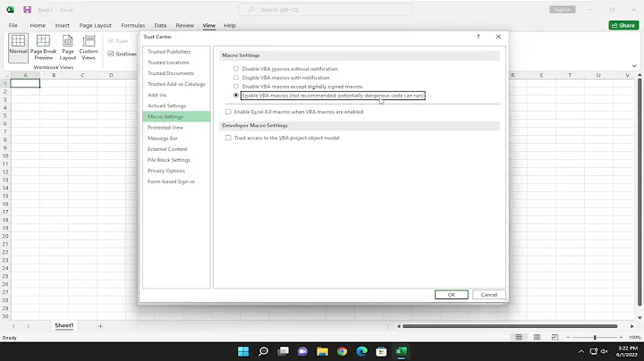644x361 pixels.
Task: Select Disable VBA macros without notification
Action: 236,69
